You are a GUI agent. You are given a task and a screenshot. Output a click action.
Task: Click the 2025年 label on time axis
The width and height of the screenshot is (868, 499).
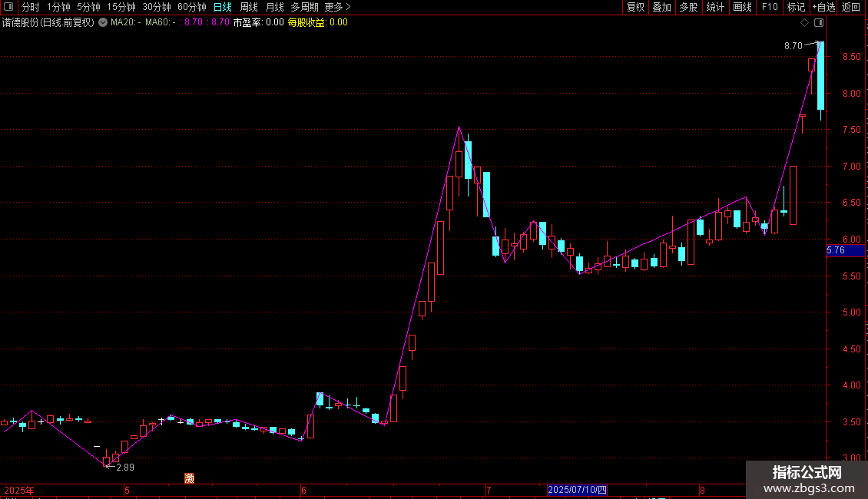19,490
